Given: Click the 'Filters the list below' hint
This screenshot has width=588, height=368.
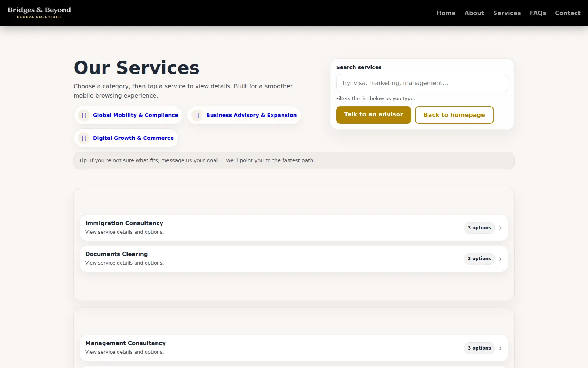Looking at the screenshot, I should point(375,98).
